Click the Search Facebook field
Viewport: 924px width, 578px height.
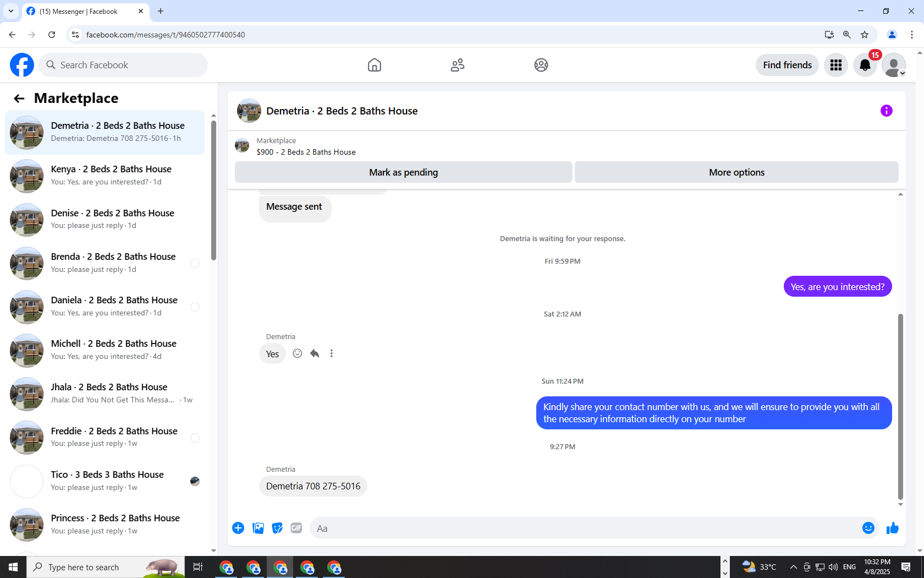pyautogui.click(x=123, y=65)
